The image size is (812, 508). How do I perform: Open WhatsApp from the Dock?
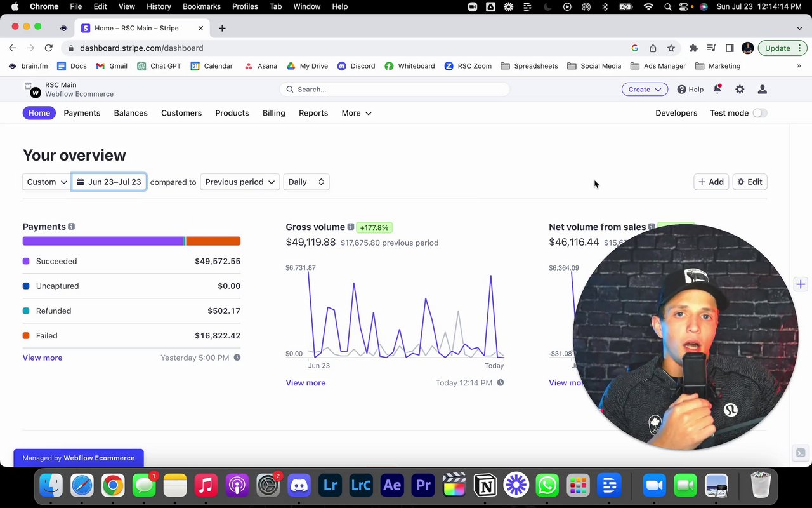[x=547, y=486]
